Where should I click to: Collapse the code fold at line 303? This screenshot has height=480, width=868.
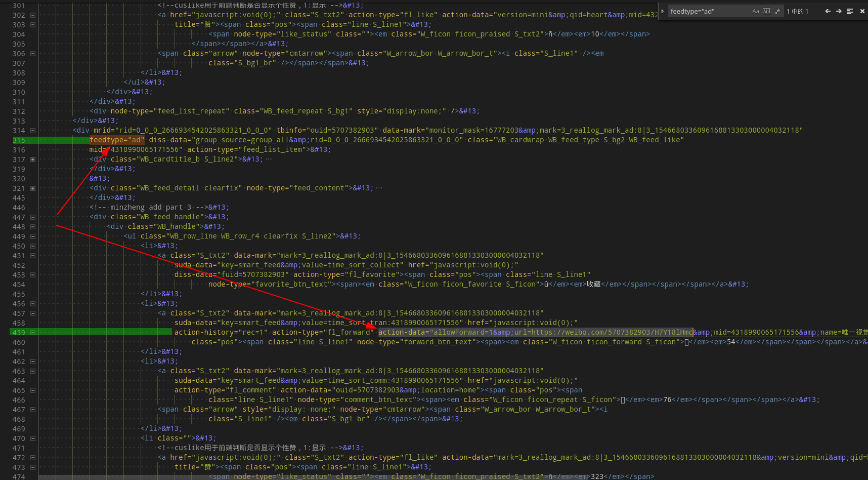coord(33,25)
